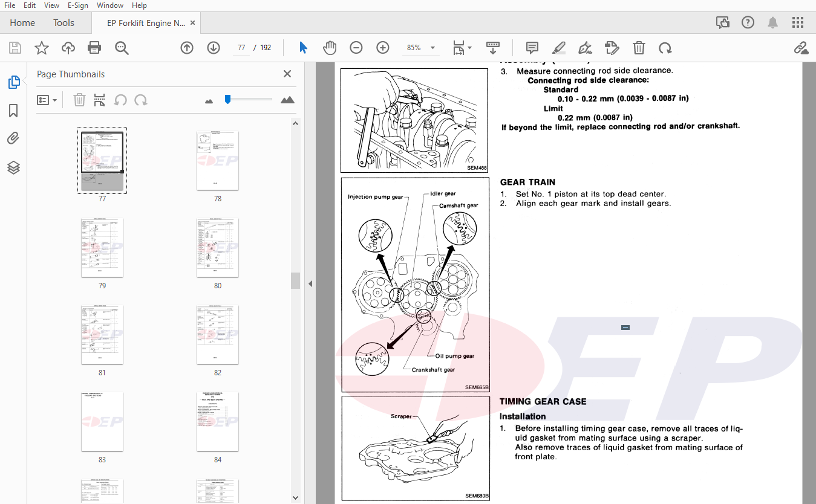Viewport: 816px width, 504px height.
Task: Upload file to cloud icon
Action: click(68, 48)
